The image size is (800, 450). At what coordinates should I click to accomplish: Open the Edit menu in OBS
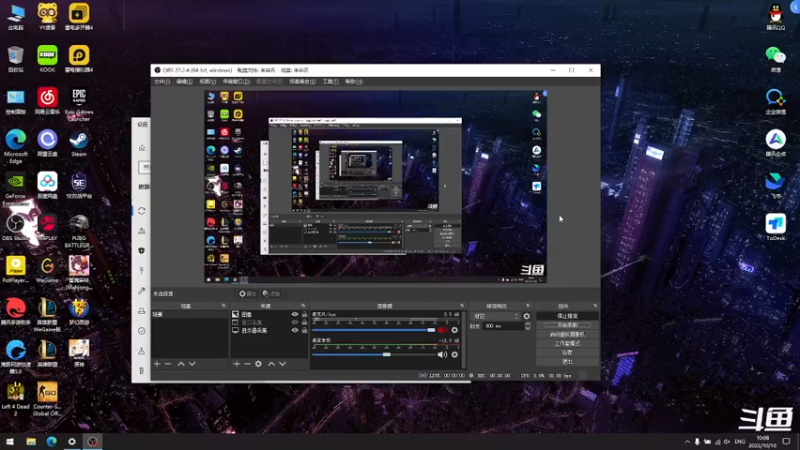[184, 82]
